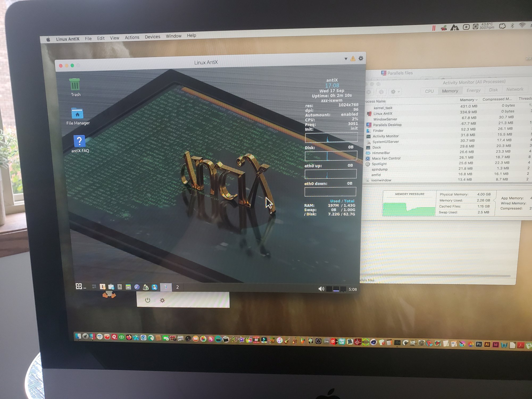Switch to workspace 2 in the antiX taskbar

[177, 287]
